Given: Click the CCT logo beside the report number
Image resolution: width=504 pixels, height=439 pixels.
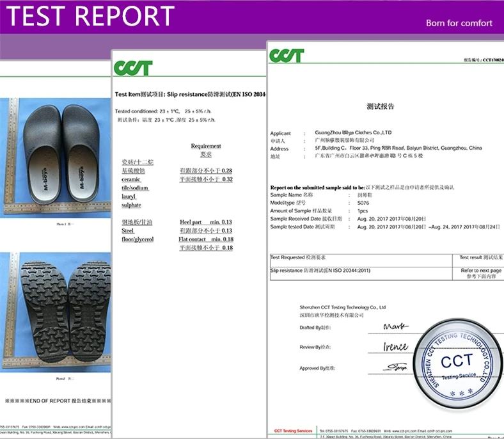Looking at the screenshot, I should [287, 56].
